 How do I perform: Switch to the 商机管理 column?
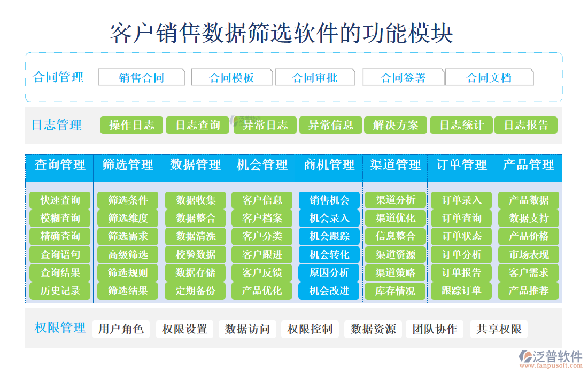point(328,166)
